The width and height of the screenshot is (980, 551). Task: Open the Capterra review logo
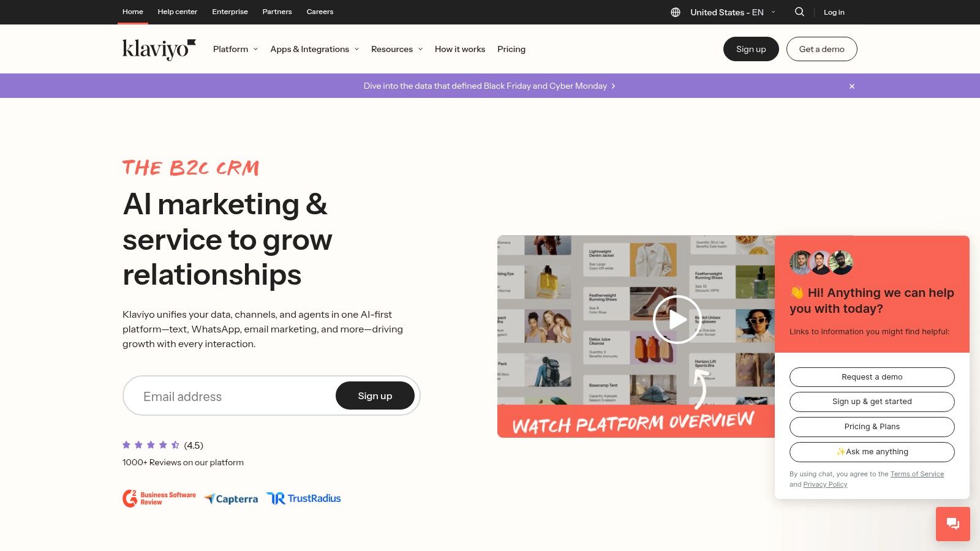[x=231, y=499]
